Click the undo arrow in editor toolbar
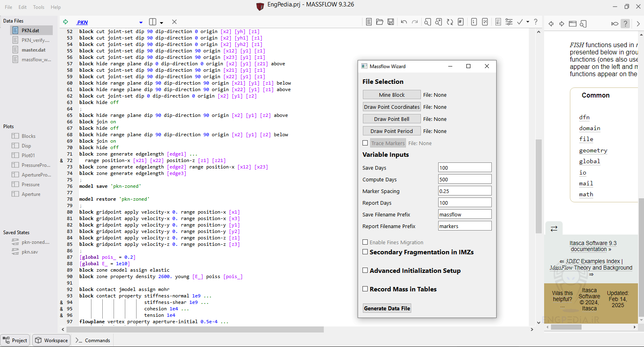Image resolution: width=644 pixels, height=347 pixels. click(404, 22)
